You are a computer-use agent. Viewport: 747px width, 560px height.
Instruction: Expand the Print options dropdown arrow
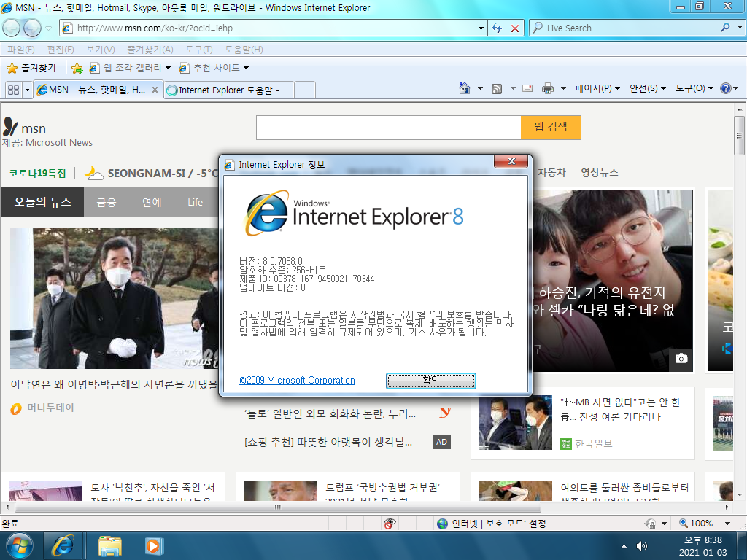[563, 88]
